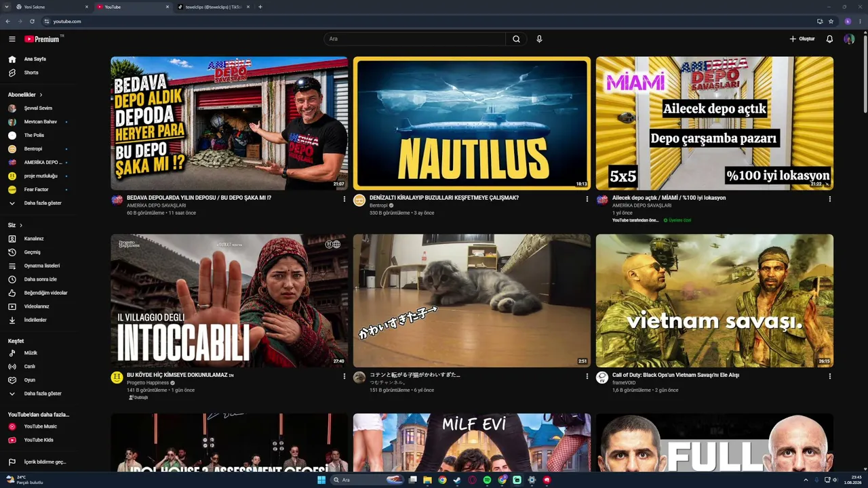This screenshot has height=488, width=868.
Task: Open a new browser tab with plus
Action: (x=260, y=7)
